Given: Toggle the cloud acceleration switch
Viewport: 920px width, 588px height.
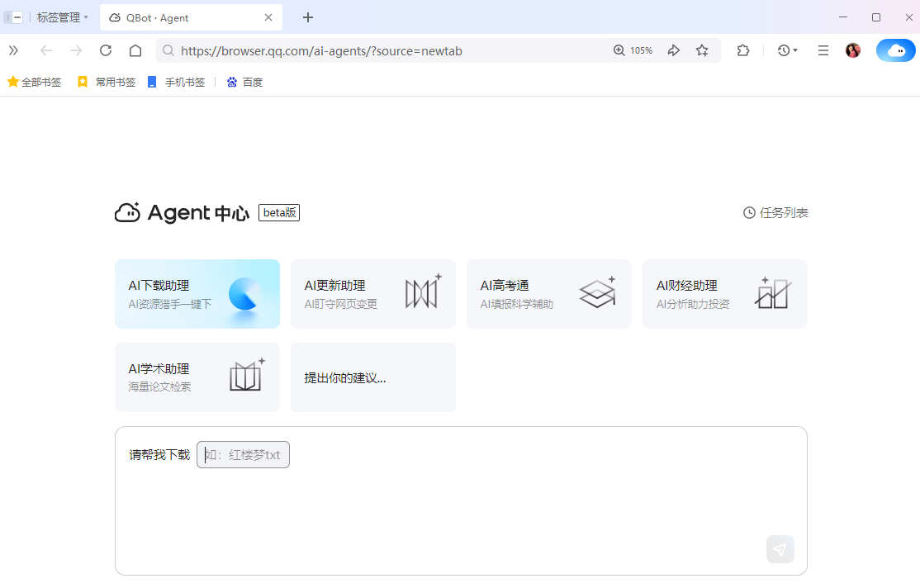Looking at the screenshot, I should pos(895,50).
